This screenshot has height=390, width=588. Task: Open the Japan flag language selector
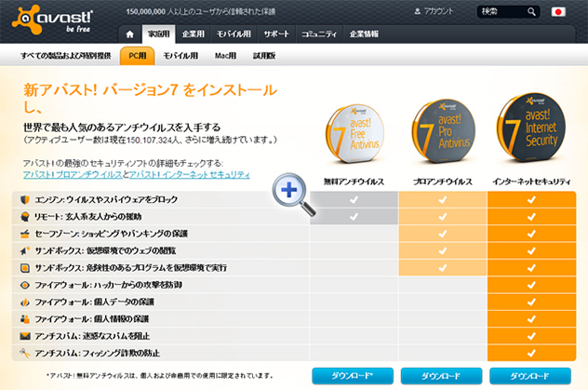[558, 12]
